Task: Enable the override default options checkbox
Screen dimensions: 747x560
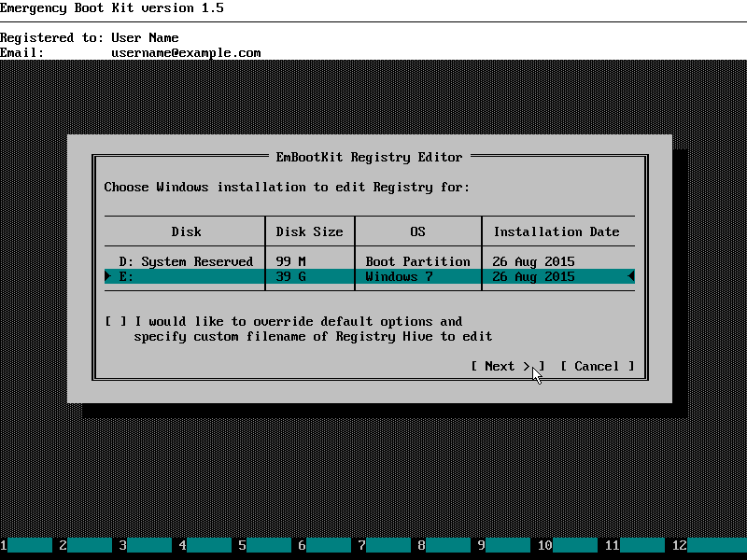Action: pos(116,321)
